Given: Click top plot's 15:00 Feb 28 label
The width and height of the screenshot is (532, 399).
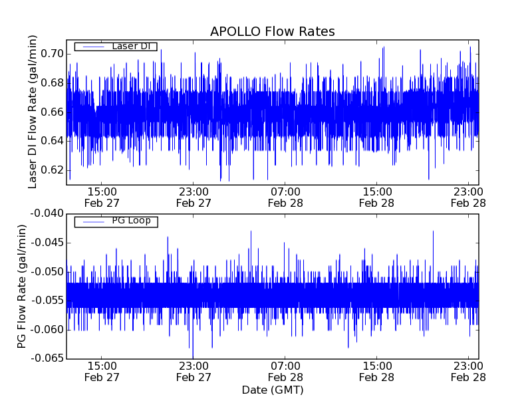Looking at the screenshot, I should pyautogui.click(x=377, y=198).
